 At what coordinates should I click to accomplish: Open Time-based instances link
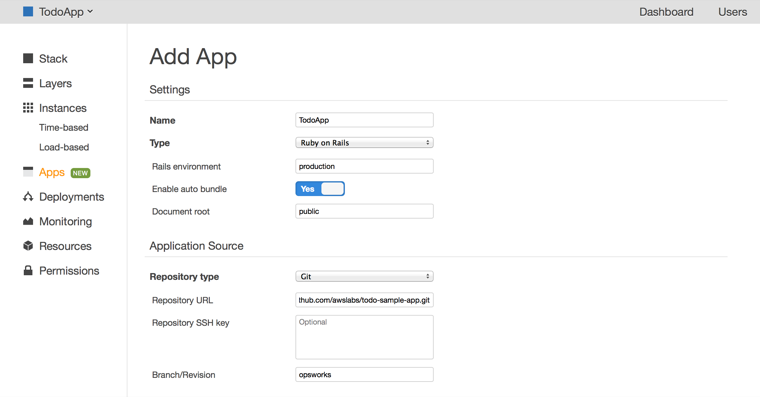pyautogui.click(x=63, y=127)
